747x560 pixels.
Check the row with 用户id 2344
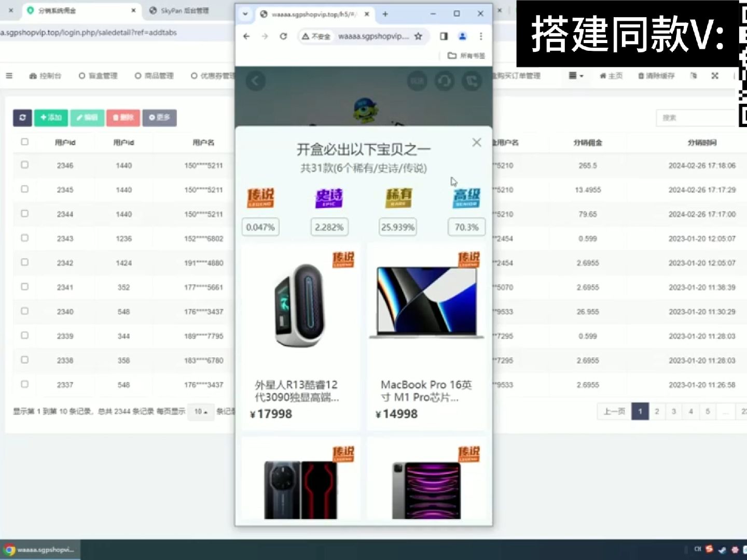24,214
